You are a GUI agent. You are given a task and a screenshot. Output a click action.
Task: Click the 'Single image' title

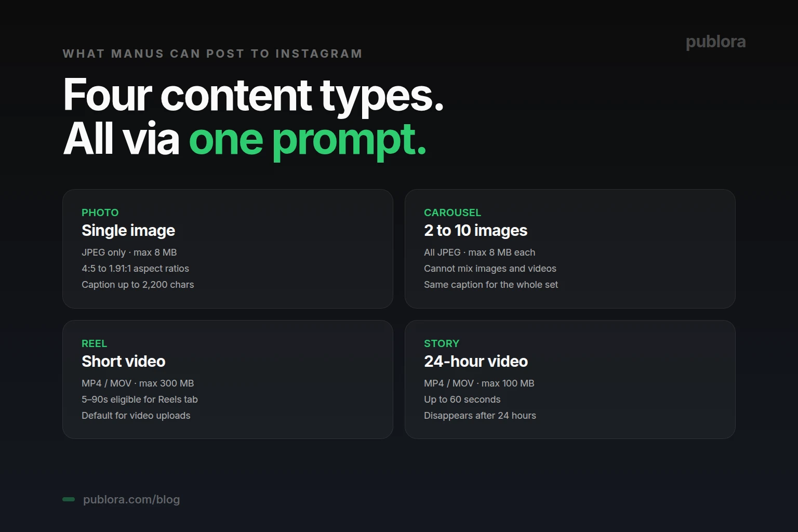(x=128, y=230)
